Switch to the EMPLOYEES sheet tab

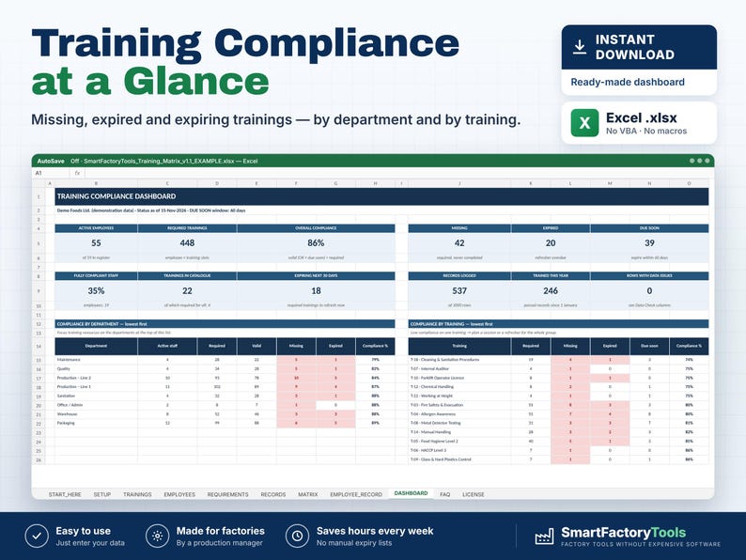[179, 495]
